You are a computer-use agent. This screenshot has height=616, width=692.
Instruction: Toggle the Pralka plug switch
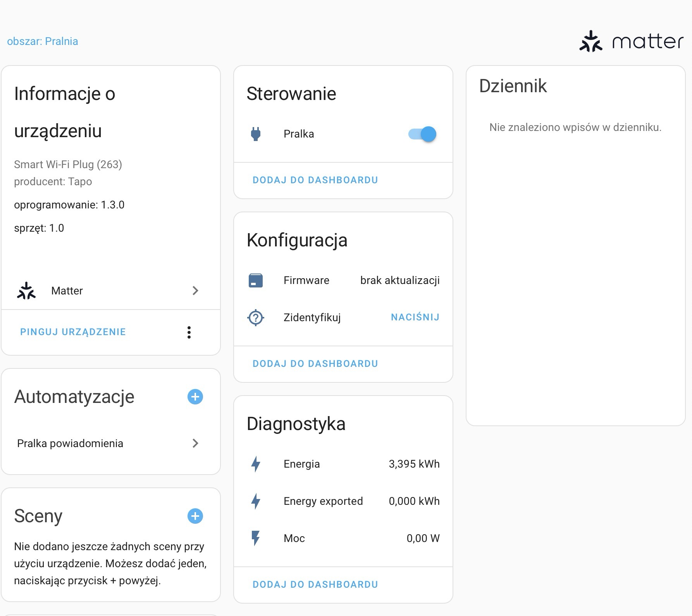422,134
